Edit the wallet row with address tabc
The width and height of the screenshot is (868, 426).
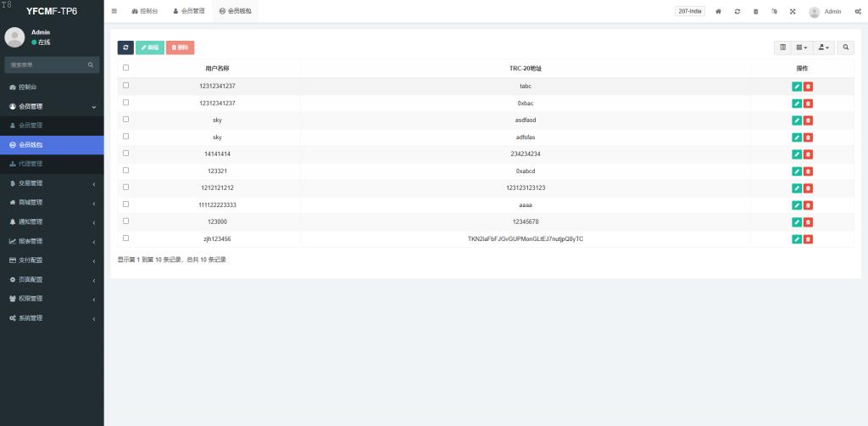pos(797,87)
